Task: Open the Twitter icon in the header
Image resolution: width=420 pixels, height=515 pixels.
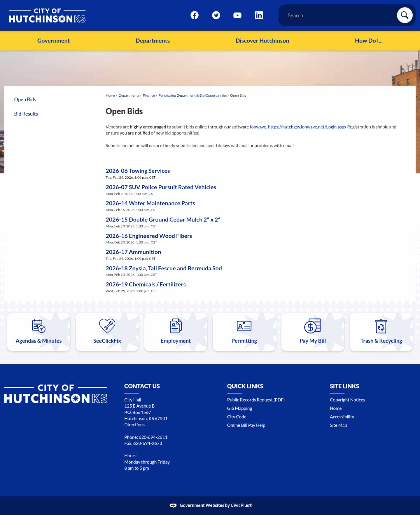Action: [216, 15]
